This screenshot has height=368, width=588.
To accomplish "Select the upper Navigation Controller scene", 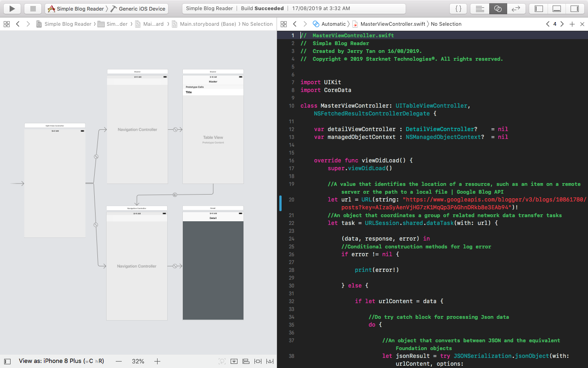I will (x=137, y=126).
